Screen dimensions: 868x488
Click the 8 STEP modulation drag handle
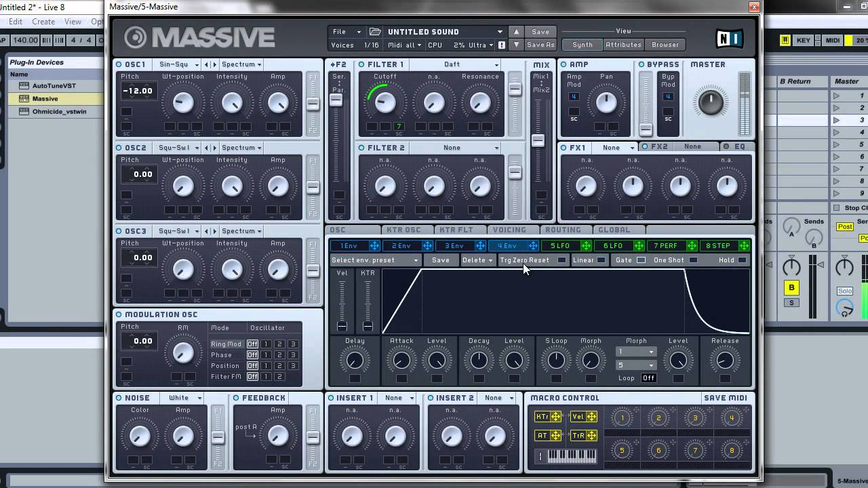pyautogui.click(x=745, y=246)
